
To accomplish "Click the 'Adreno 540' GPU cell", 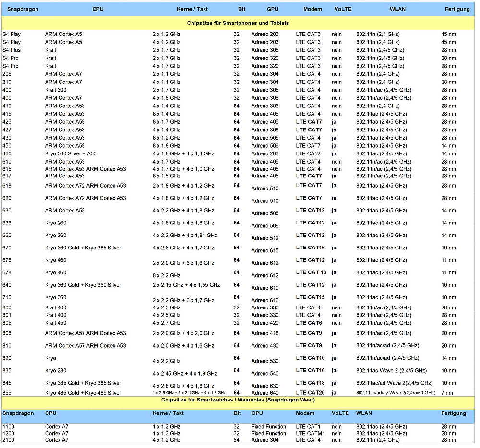I will tap(265, 374).
